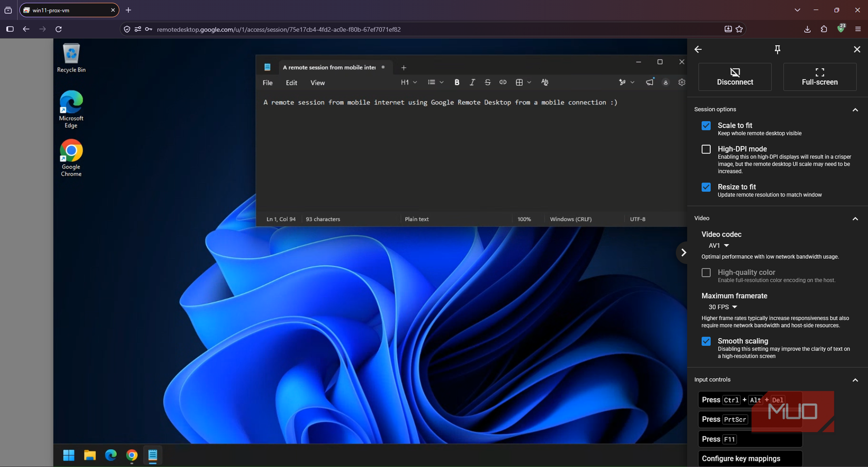
Task: Open Notepad settings gear
Action: coord(682,83)
